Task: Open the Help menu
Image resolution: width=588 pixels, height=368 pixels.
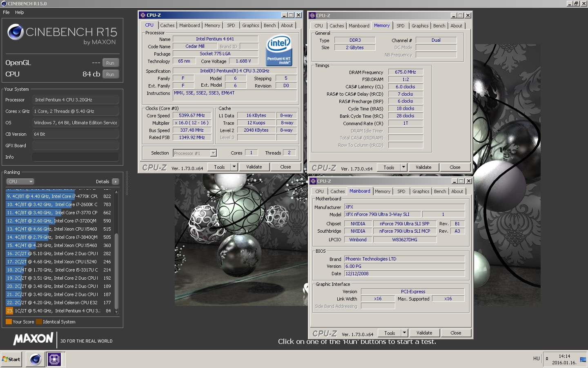Action: tap(20, 12)
